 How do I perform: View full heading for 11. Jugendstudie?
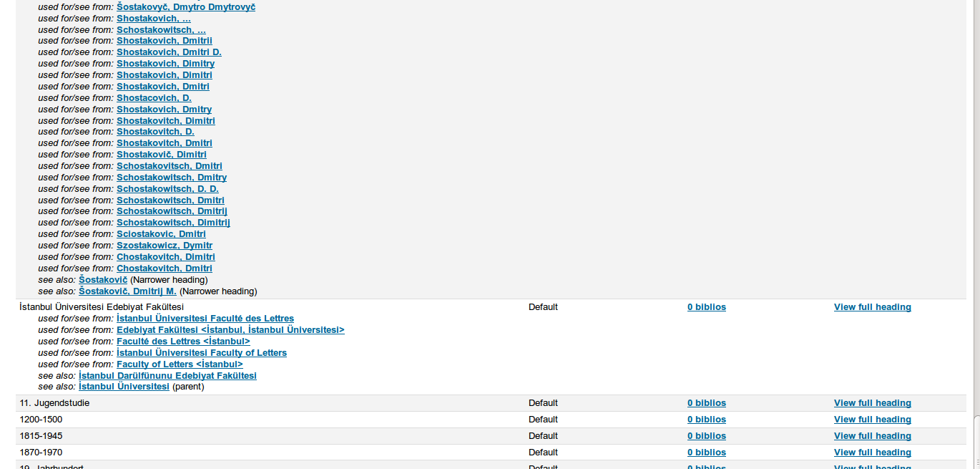(x=872, y=403)
